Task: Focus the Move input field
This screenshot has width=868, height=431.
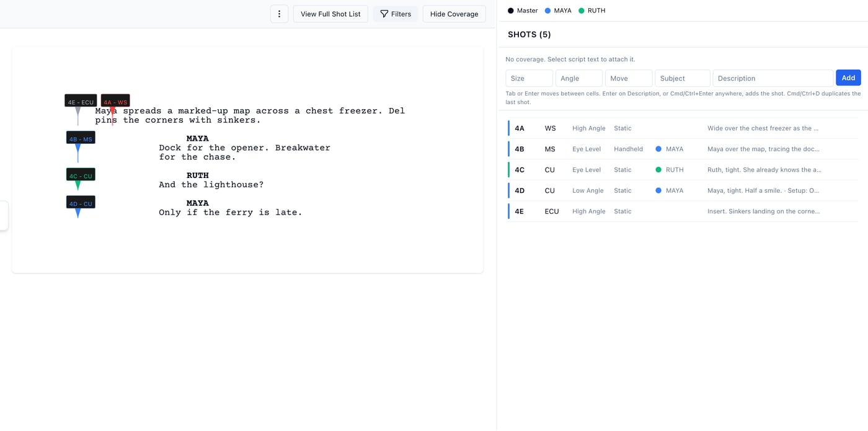Action: click(629, 78)
